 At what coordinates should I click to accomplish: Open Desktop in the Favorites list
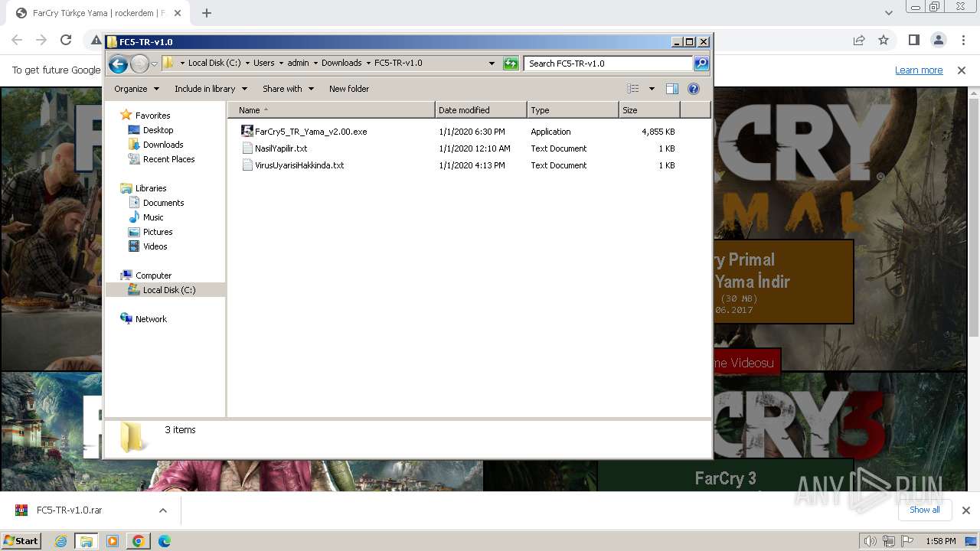click(x=158, y=130)
